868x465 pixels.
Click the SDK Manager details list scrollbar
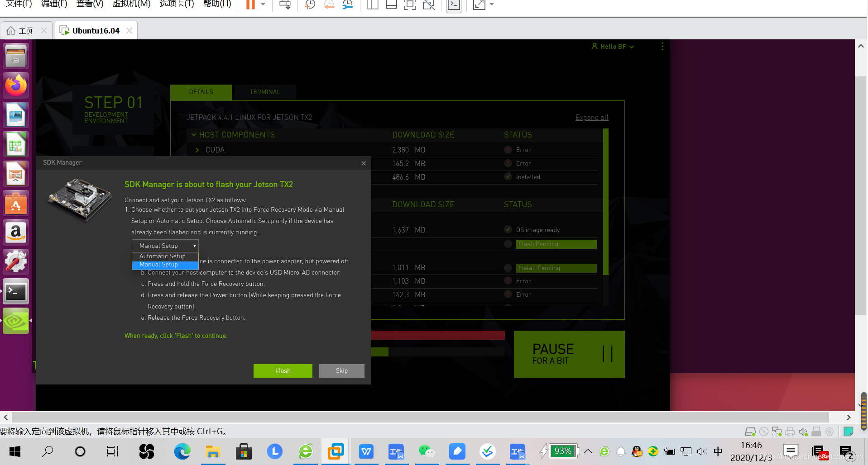coord(606,202)
